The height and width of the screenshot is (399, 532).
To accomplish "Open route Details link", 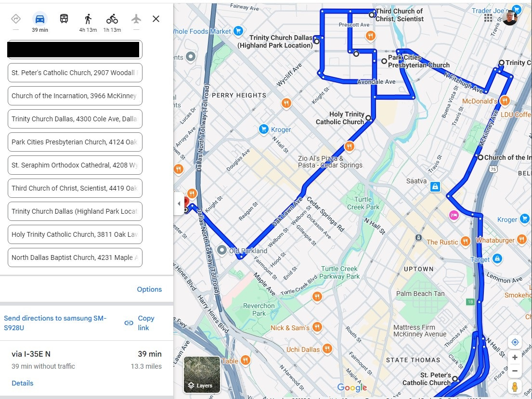I will pyautogui.click(x=23, y=383).
